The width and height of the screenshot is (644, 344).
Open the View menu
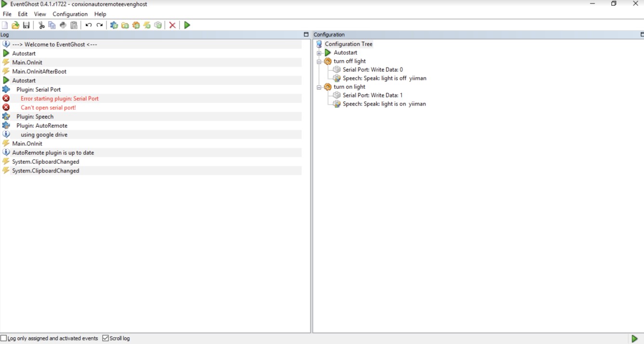[x=40, y=14]
